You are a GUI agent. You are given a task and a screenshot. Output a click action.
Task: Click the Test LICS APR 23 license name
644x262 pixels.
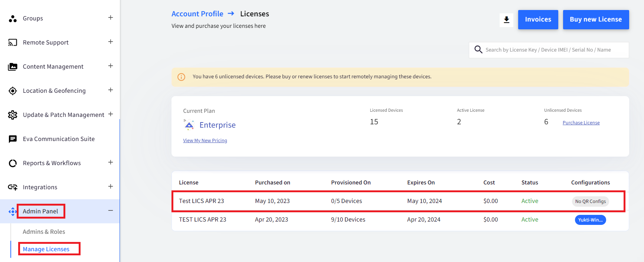[x=202, y=201]
